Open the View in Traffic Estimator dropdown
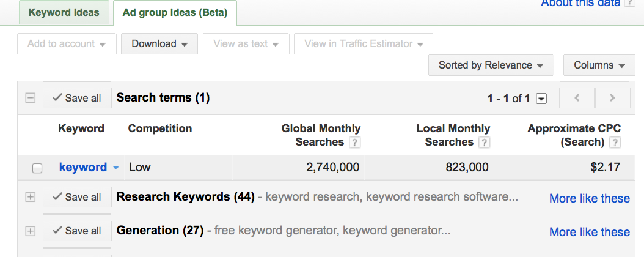The width and height of the screenshot is (644, 257). (364, 43)
